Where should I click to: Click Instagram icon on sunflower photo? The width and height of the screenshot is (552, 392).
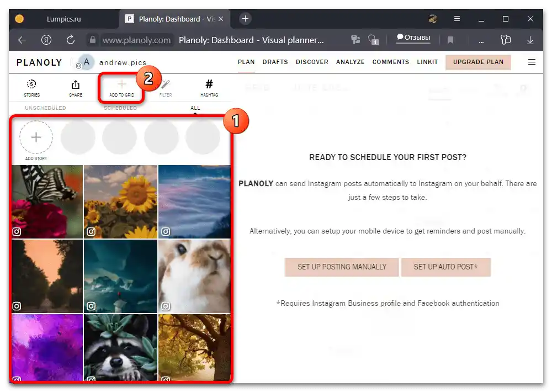pyautogui.click(x=91, y=231)
